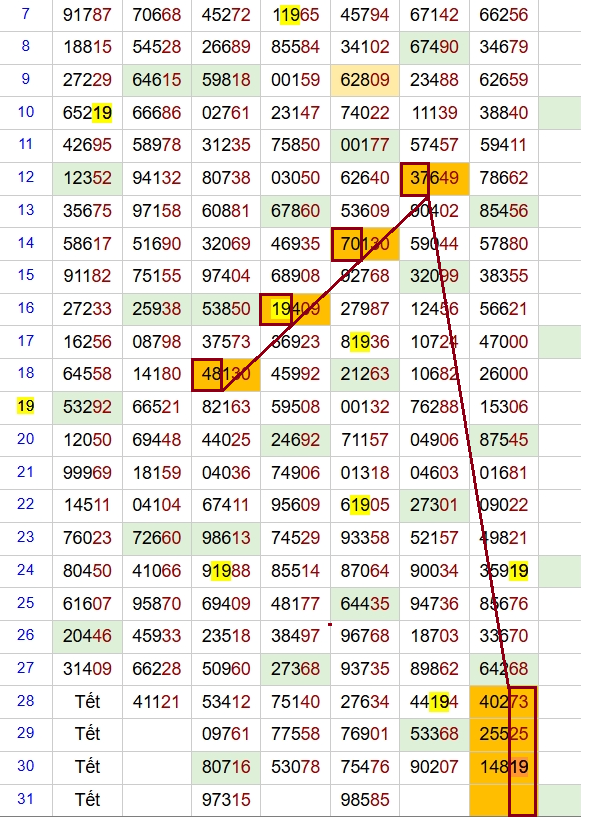Screen dimensions: 590x822
Task: Select the cell showing 35919
Action: [x=503, y=571]
